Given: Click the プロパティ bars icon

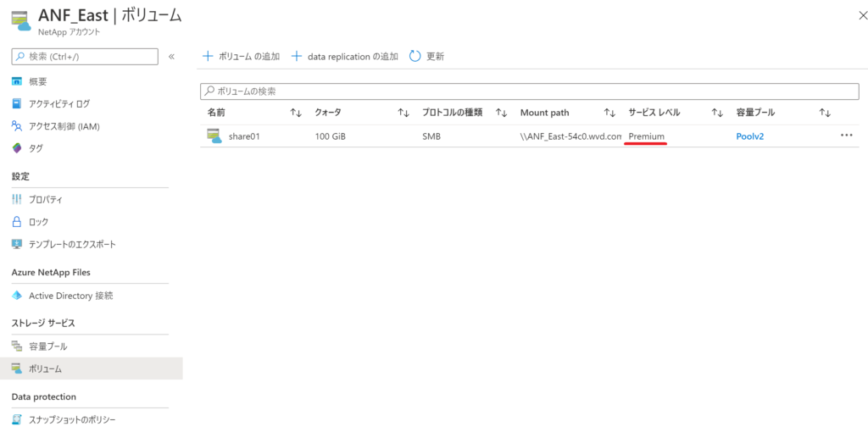Looking at the screenshot, I should pos(17,200).
